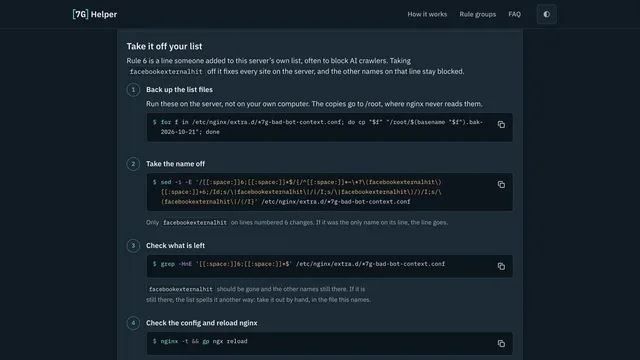This screenshot has width=640, height=360.
Task: Click the 'Rule 6 is a line someone added' sentence
Action: coord(269,61)
